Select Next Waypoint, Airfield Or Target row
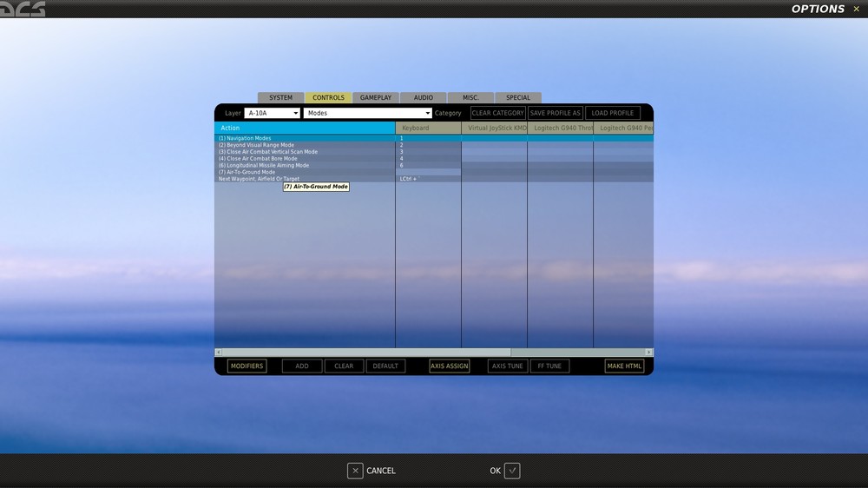The image size is (868, 488). [305, 179]
